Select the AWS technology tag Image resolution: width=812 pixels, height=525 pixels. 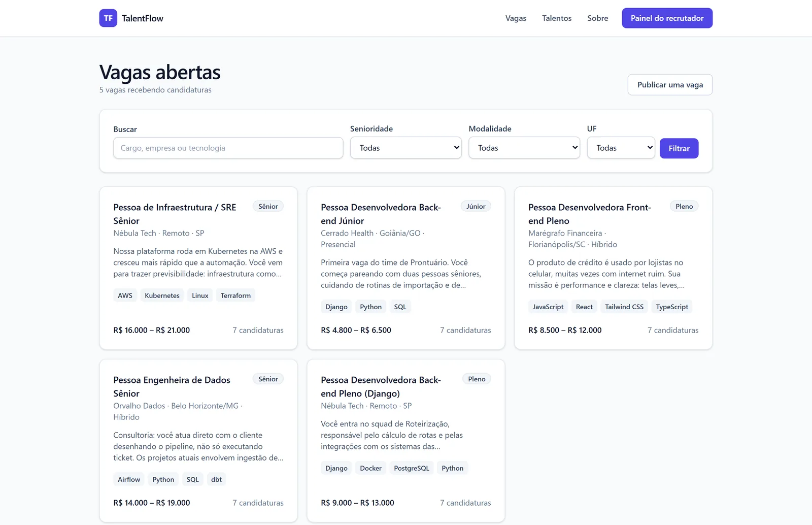click(x=125, y=296)
